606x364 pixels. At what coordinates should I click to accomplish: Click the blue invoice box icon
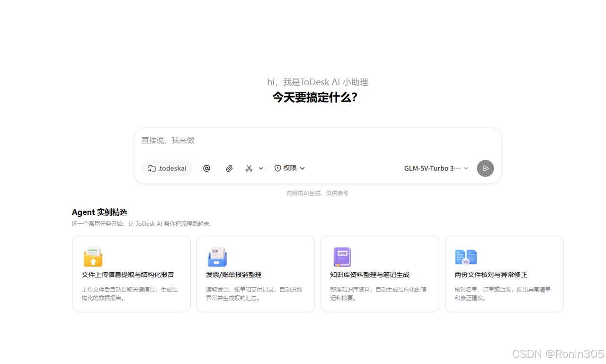tap(217, 257)
